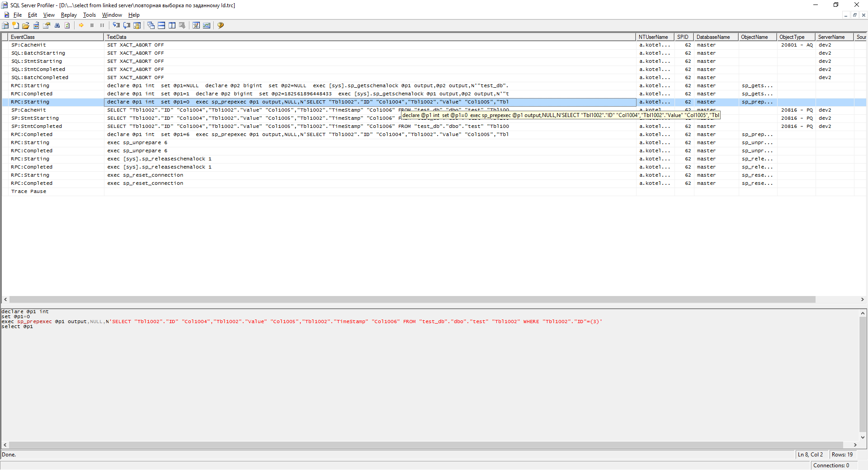Select RPC:Starting row with exec sp_unprepare 6

coord(434,143)
